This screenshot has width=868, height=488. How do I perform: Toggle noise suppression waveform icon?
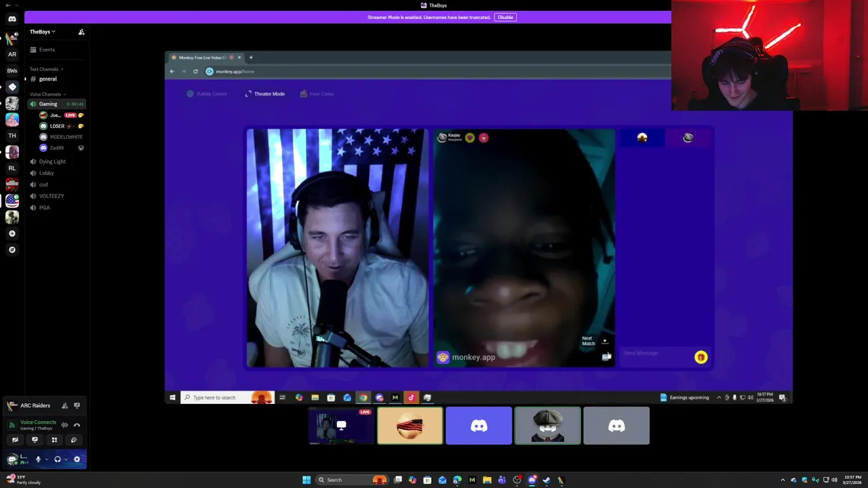pos(64,425)
